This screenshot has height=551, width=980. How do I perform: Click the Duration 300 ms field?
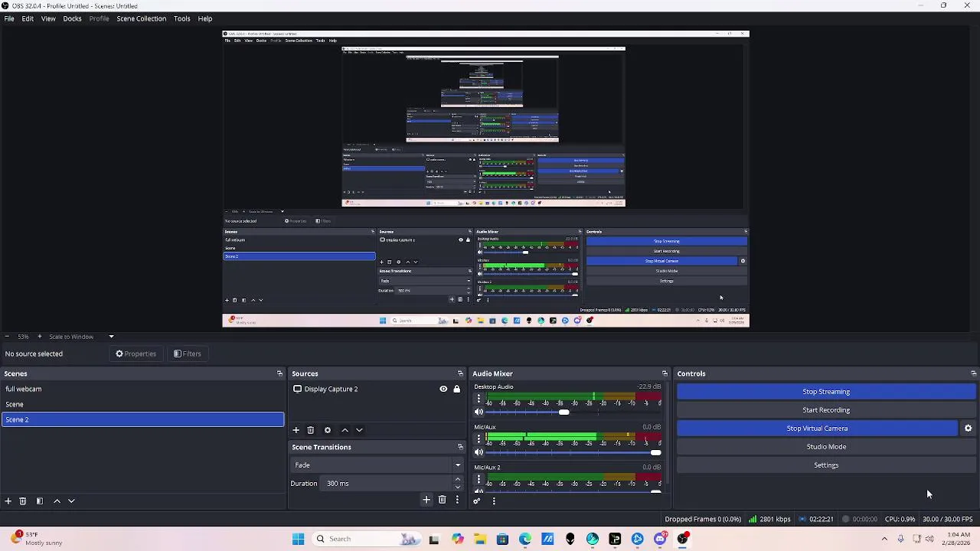tap(387, 484)
